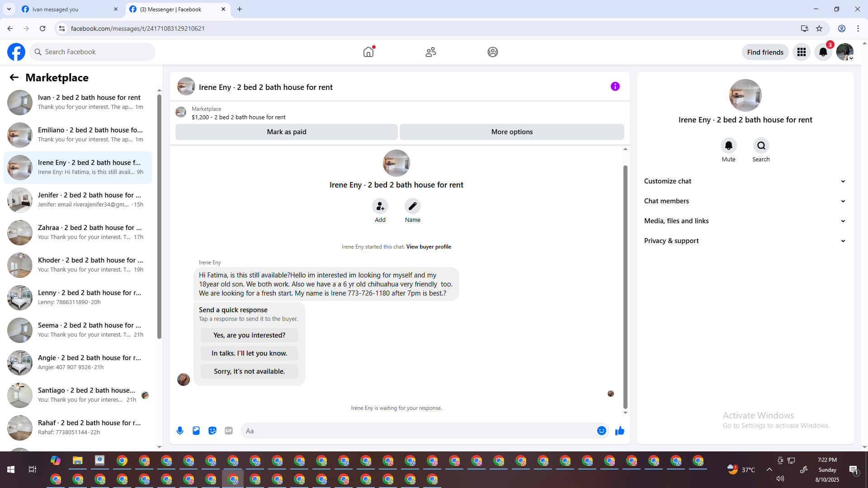The height and width of the screenshot is (488, 868).
Task: Open Facebook notifications bell
Action: (x=823, y=52)
